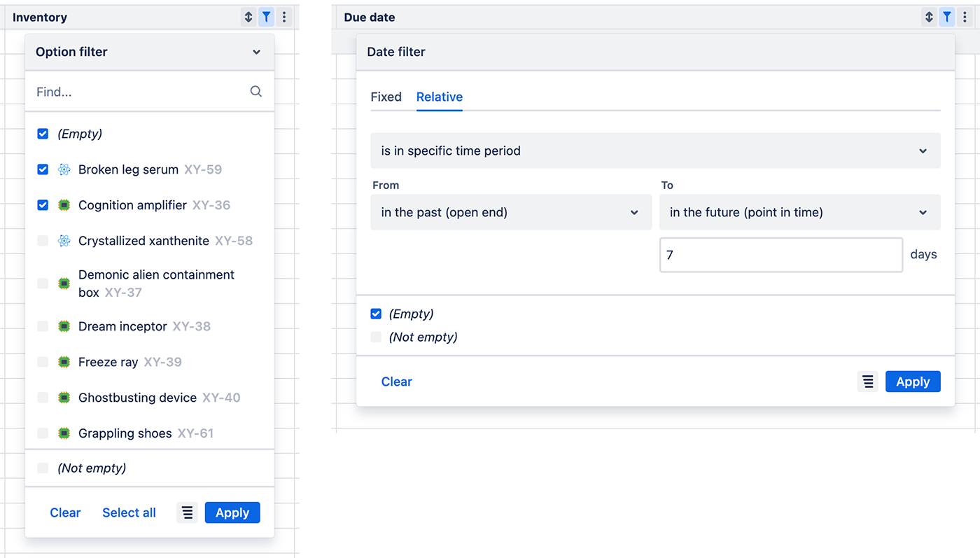The image size is (980, 558).
Task: Open the kebab menu in Due date header
Action: point(965,16)
